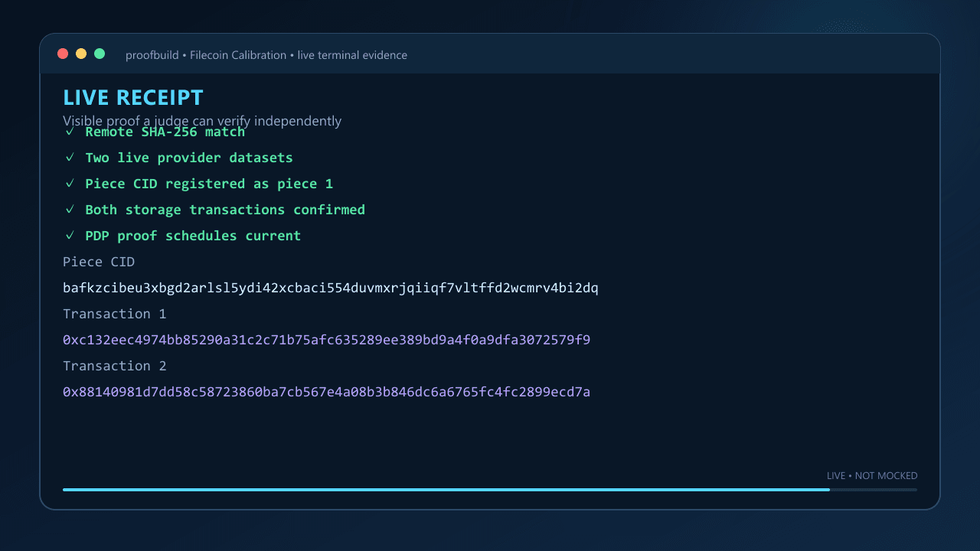Click 'Visible proof a judge can verify independently'

pyautogui.click(x=202, y=121)
